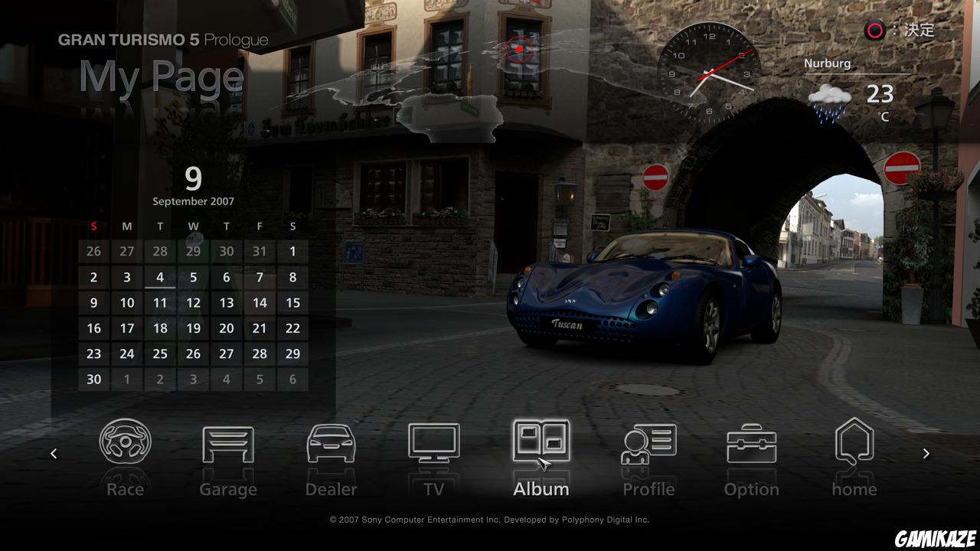980x551 pixels.
Task: Select September 30 on the calendar
Action: click(x=94, y=379)
